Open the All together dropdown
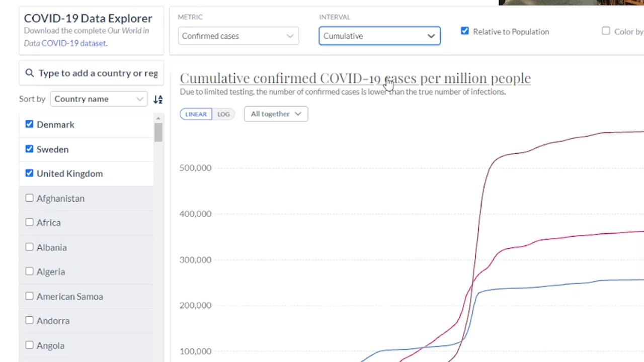Viewport: 644px width, 362px height. [x=276, y=114]
